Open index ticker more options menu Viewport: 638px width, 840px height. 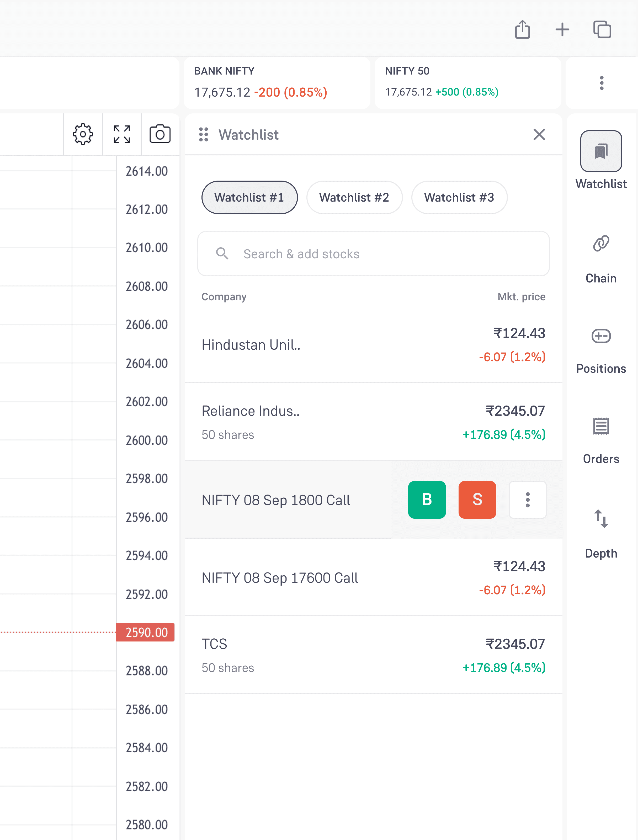click(x=601, y=83)
